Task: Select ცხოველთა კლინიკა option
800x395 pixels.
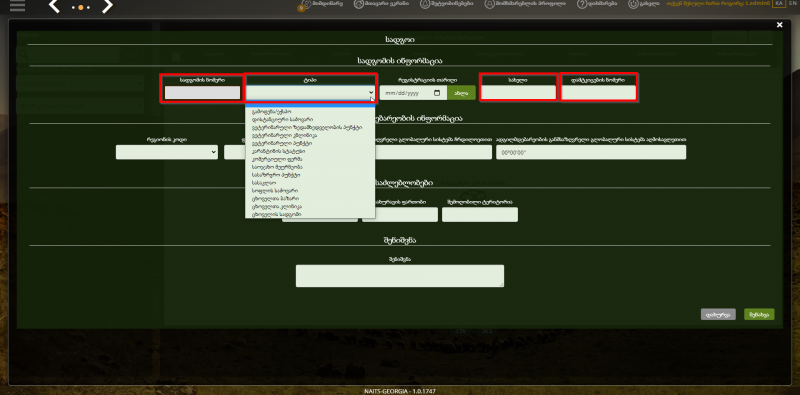Action: point(310,206)
